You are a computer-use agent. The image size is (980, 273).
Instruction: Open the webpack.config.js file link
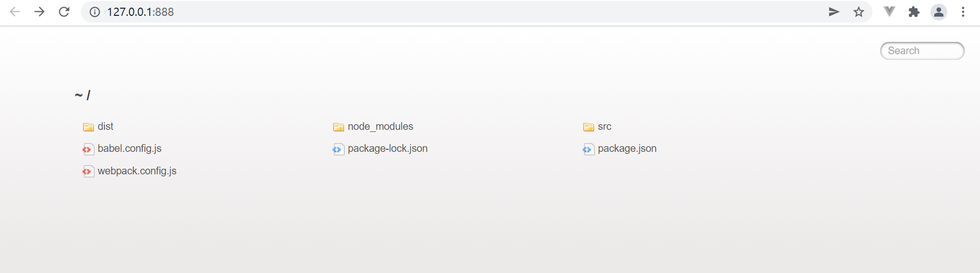pos(137,171)
